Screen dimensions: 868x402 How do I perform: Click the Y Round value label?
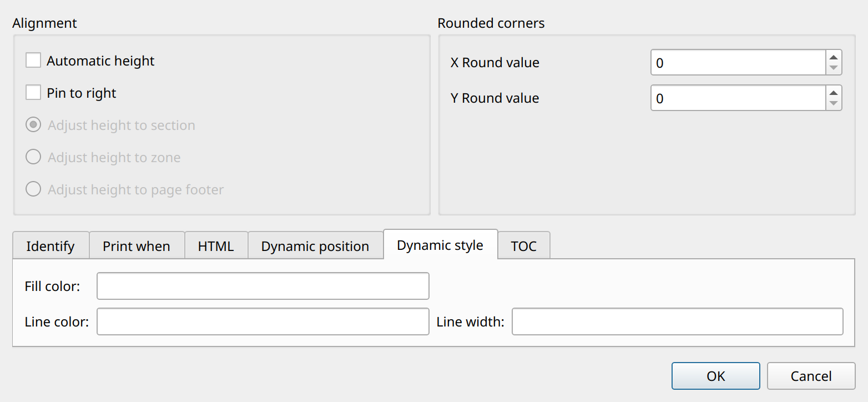[495, 98]
